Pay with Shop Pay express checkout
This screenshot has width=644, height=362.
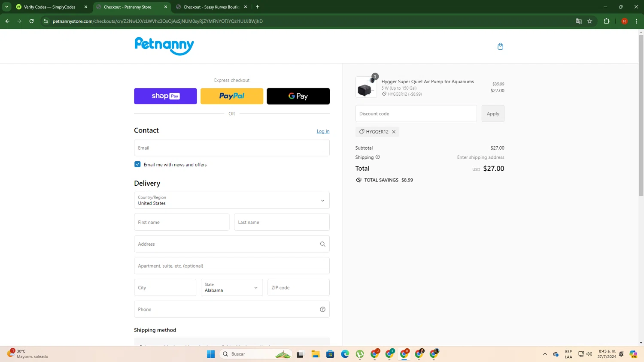[x=165, y=96]
